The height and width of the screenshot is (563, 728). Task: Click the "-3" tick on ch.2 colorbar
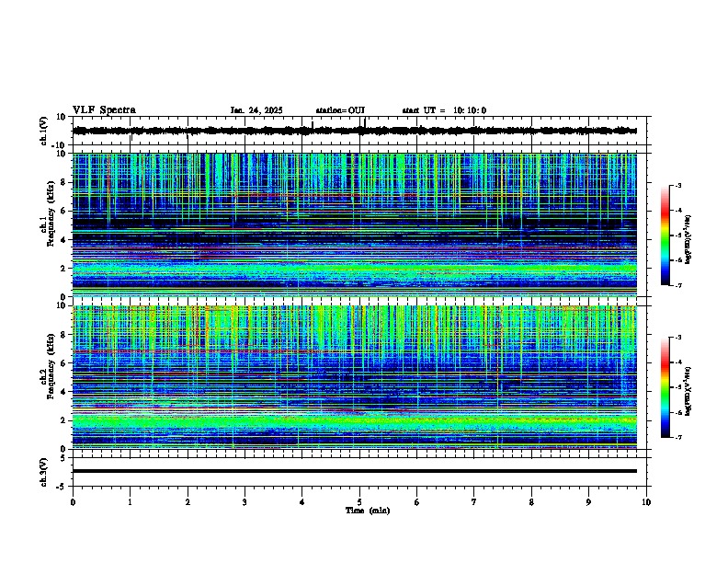point(677,338)
